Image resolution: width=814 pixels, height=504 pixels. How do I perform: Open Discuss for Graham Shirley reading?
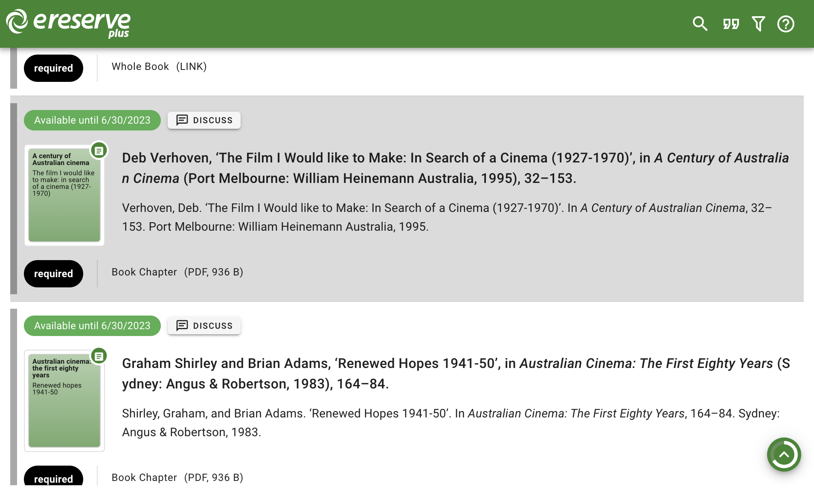tap(204, 326)
